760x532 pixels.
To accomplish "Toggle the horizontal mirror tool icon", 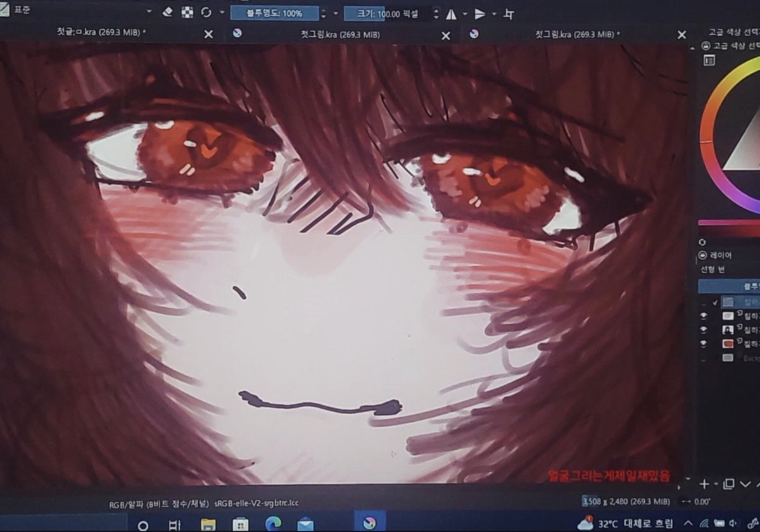I will pos(451,14).
